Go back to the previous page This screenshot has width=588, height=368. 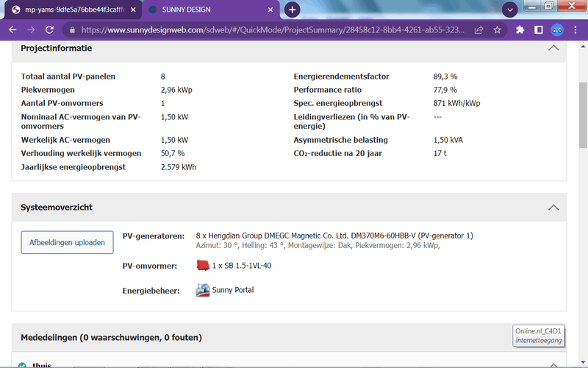12,30
